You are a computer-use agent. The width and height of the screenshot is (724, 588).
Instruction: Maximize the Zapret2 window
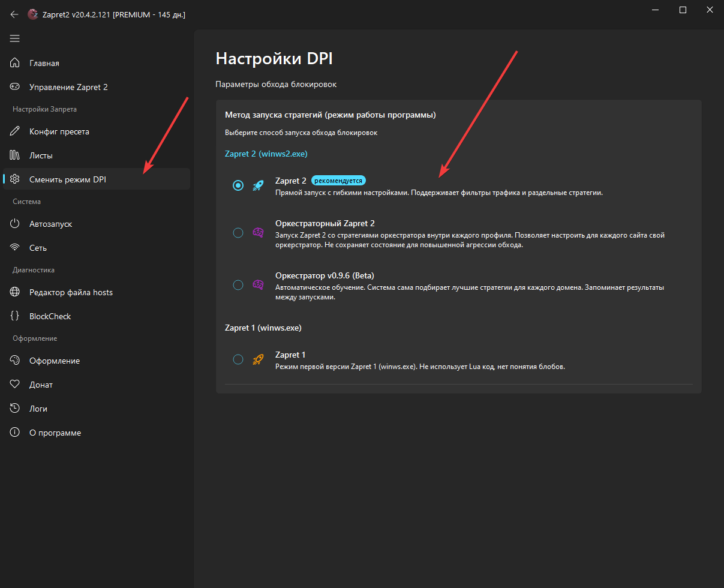pos(683,10)
